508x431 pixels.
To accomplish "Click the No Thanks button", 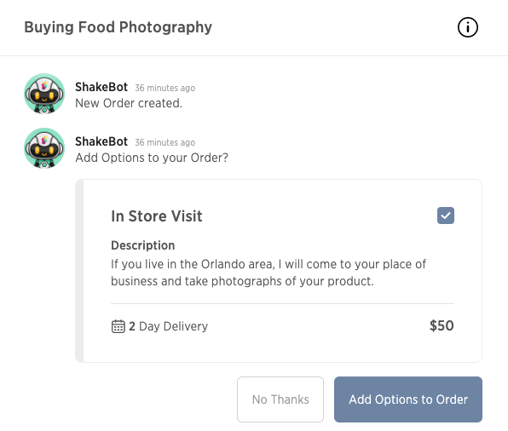I will pyautogui.click(x=280, y=399).
